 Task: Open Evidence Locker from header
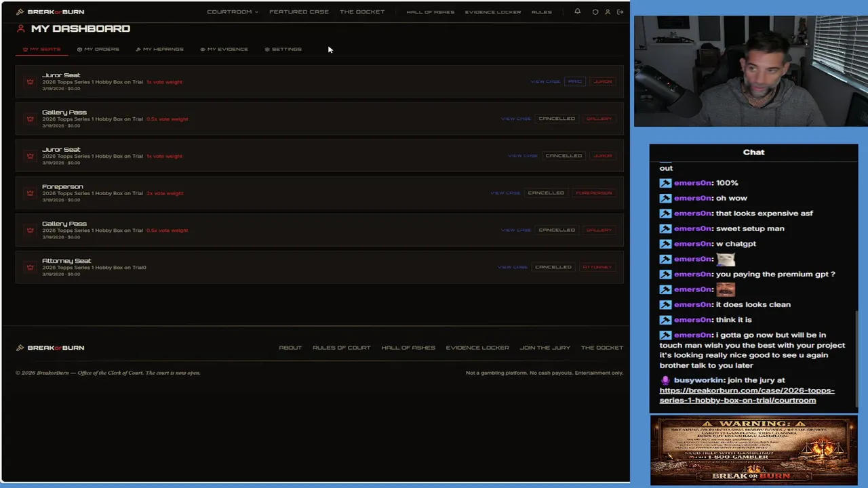493,12
